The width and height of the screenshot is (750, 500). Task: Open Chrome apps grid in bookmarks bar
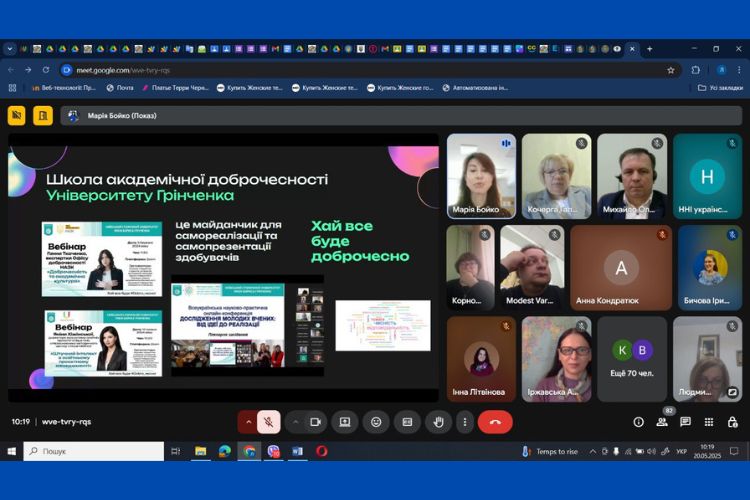[12, 88]
